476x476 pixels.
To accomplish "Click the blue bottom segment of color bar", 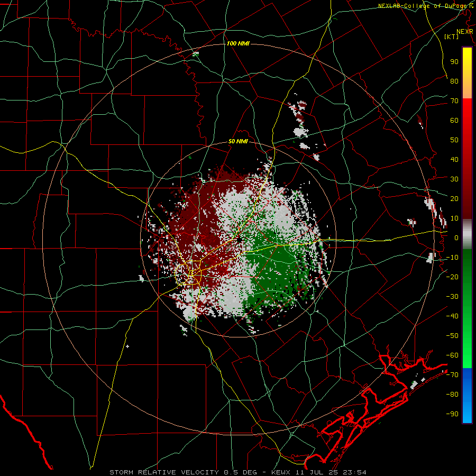I will (x=467, y=395).
